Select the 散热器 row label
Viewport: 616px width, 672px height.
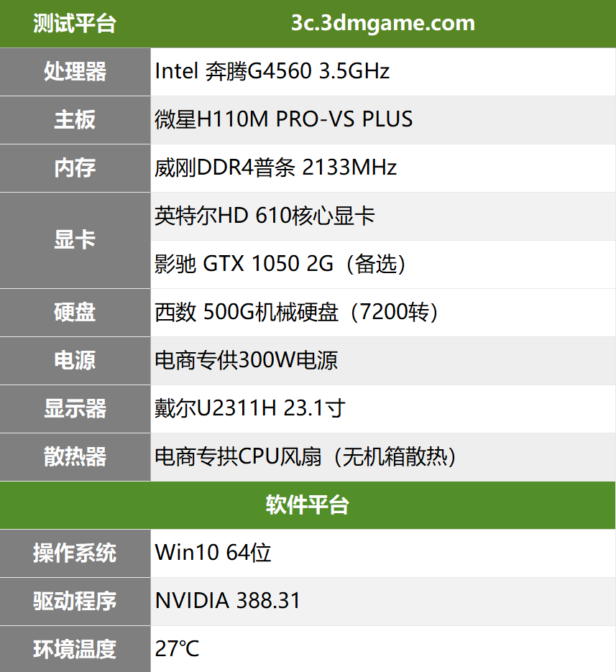point(75,457)
